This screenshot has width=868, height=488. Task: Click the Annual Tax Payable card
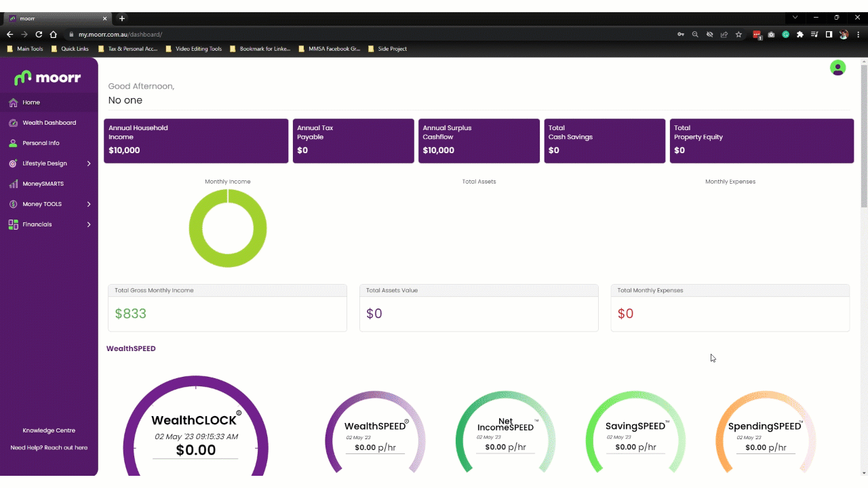pos(353,141)
